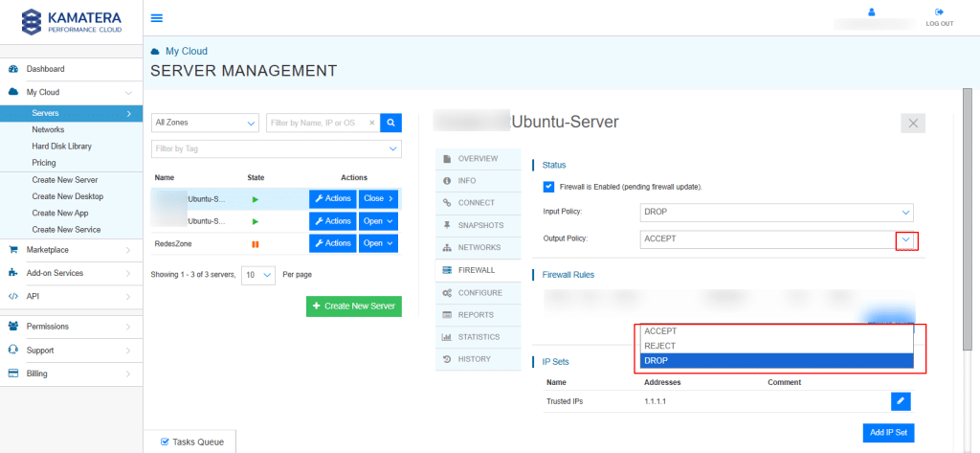This screenshot has width=980, height=453.
Task: Click the paused state icon of RedesZone
Action: tap(255, 244)
